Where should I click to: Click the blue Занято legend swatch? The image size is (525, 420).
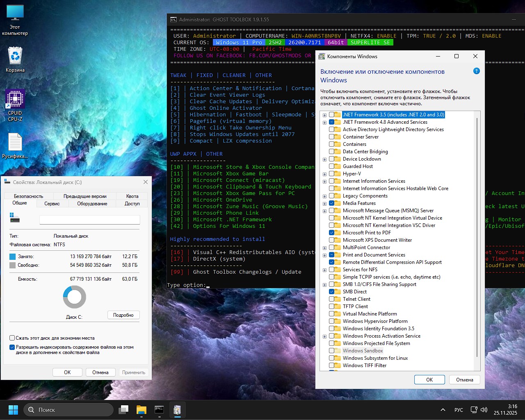tap(12, 256)
